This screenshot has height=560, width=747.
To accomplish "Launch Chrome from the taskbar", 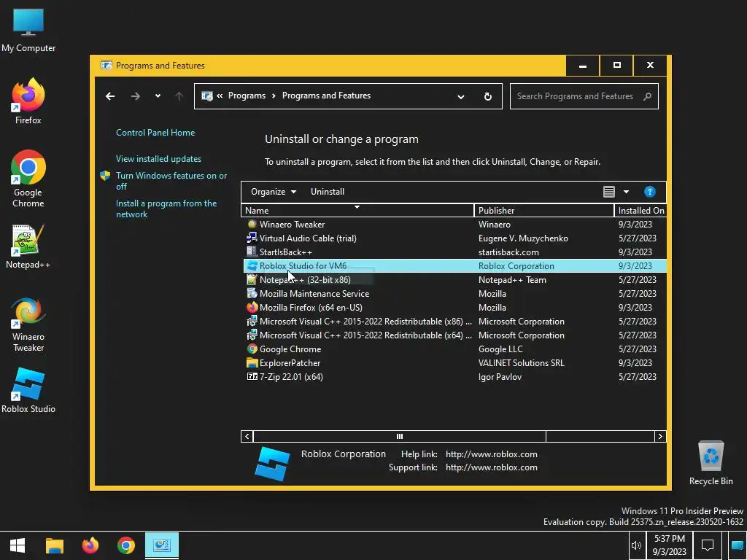I will coord(125,545).
